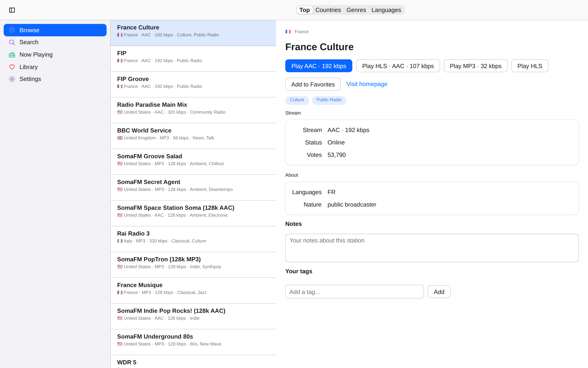
Task: Click the Now Playing radio icon
Action: pyautogui.click(x=12, y=55)
